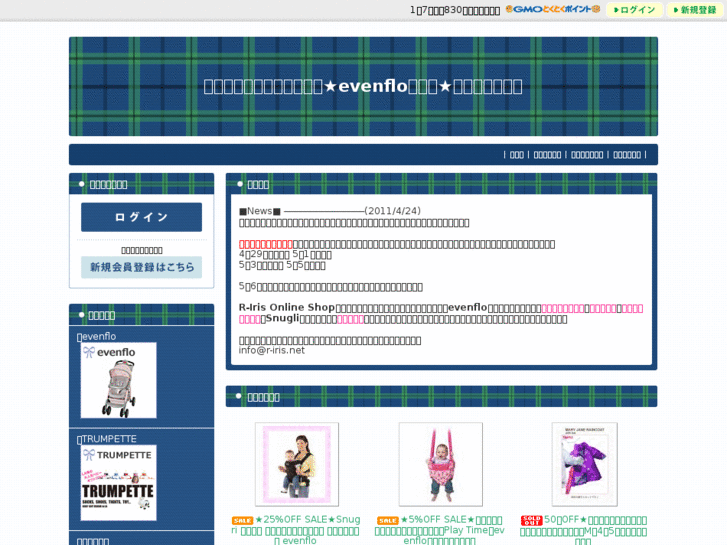Click the pink link after Snugli text
Screen dimensions: 727x545
point(351,319)
